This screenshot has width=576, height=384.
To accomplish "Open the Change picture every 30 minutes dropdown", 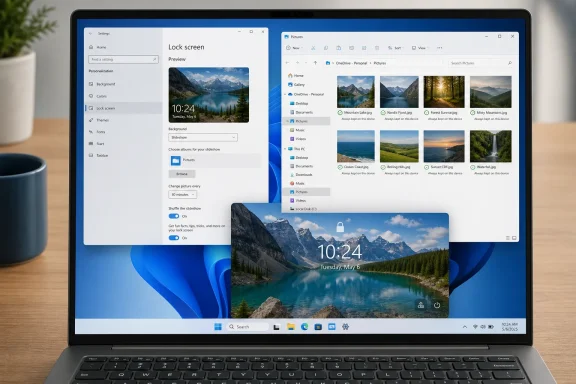I will (183, 194).
